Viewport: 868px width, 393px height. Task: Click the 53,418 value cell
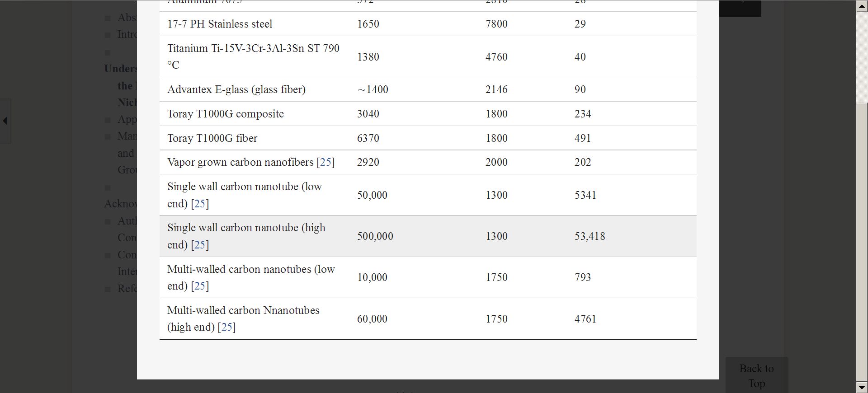coord(590,236)
